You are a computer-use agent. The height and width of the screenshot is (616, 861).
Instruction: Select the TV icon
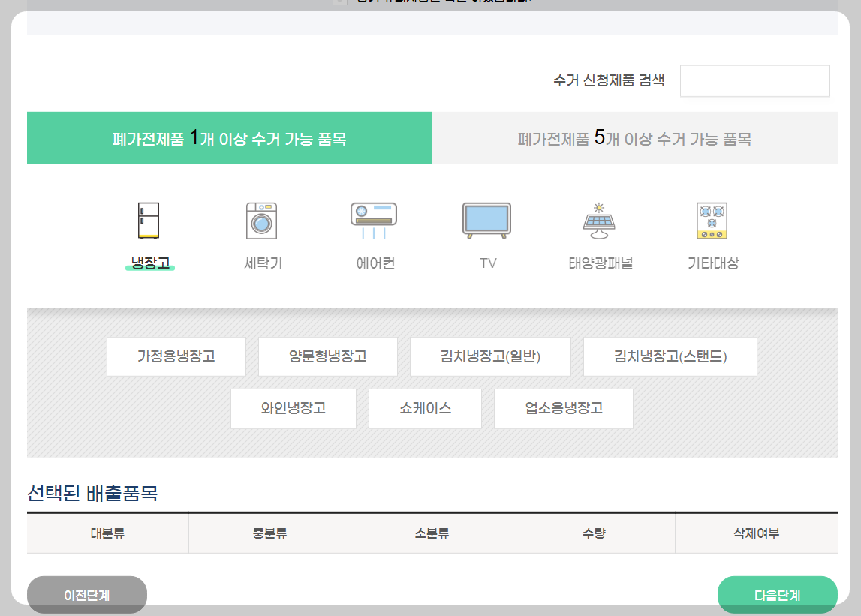(x=487, y=221)
